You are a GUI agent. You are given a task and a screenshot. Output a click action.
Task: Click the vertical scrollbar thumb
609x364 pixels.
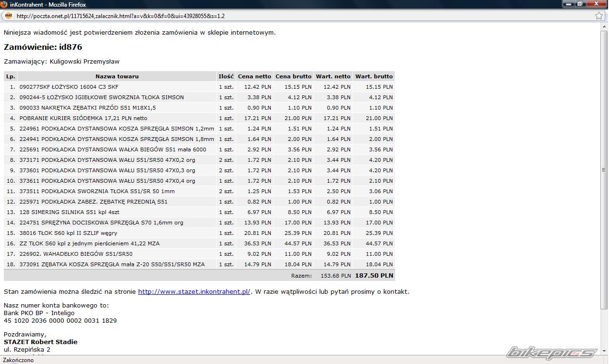click(x=604, y=169)
